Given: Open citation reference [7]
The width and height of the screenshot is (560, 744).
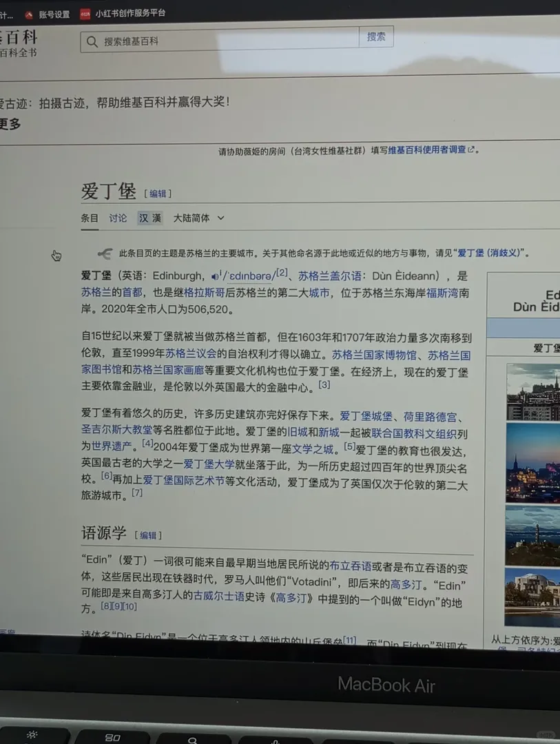Looking at the screenshot, I should [136, 493].
